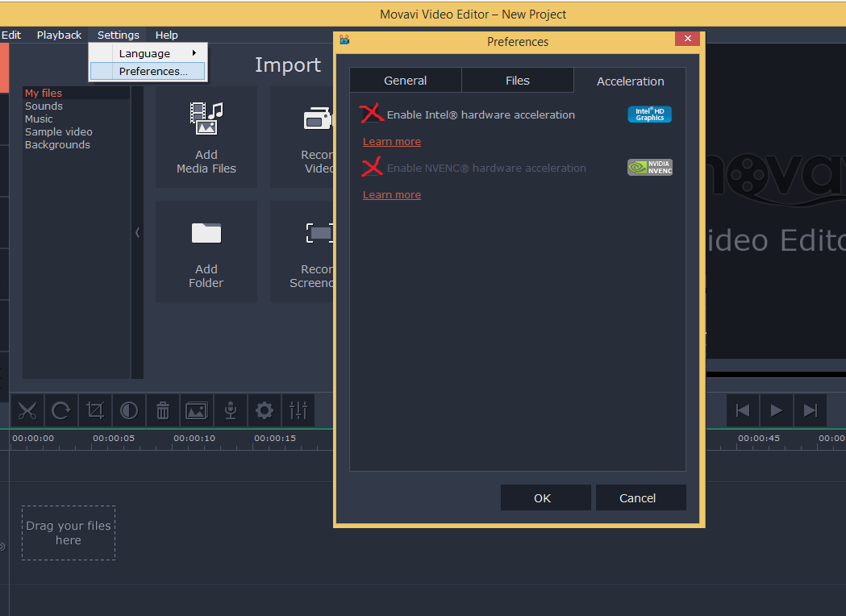
Task: Close the Preferences dialog
Action: coord(687,38)
